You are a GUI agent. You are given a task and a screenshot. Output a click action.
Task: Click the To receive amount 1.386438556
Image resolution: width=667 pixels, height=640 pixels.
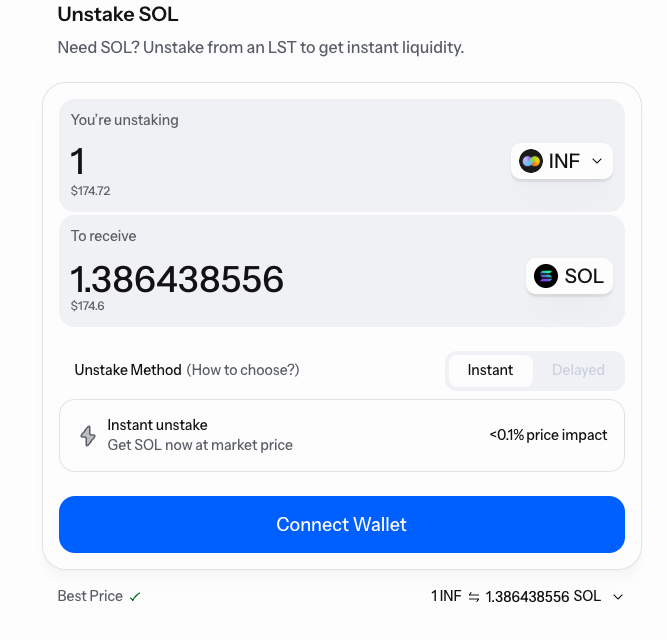[177, 279]
